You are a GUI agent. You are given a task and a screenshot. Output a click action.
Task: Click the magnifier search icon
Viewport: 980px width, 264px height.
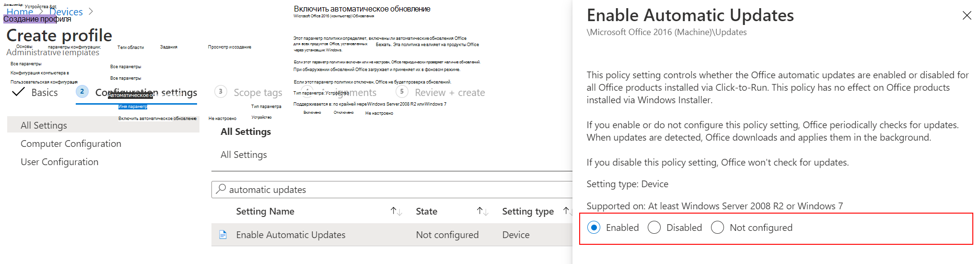(x=221, y=189)
